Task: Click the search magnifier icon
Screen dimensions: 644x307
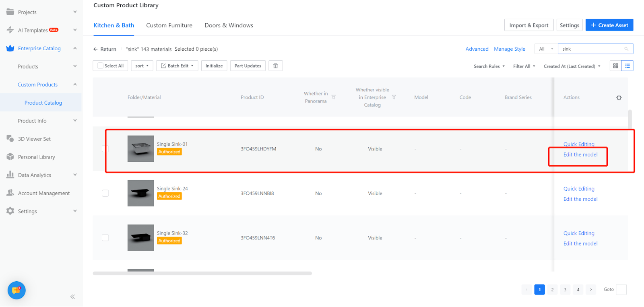Action: click(626, 49)
